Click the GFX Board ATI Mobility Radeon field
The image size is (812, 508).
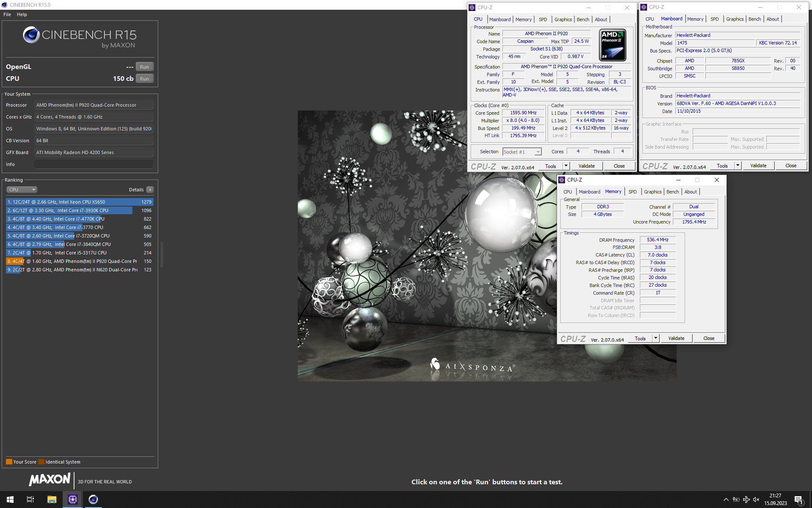(94, 152)
